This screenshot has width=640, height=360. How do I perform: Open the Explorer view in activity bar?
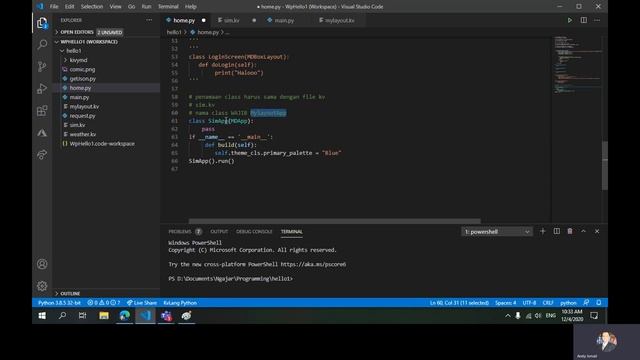42,23
